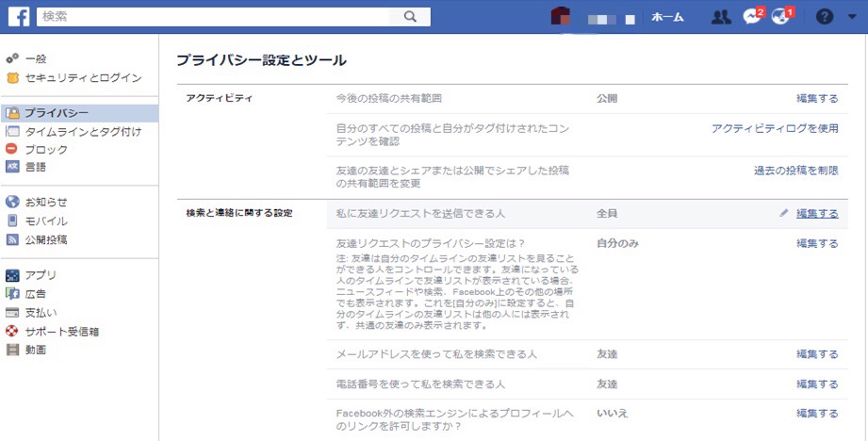Open タイムラインとタグ付け settings

tap(83, 132)
